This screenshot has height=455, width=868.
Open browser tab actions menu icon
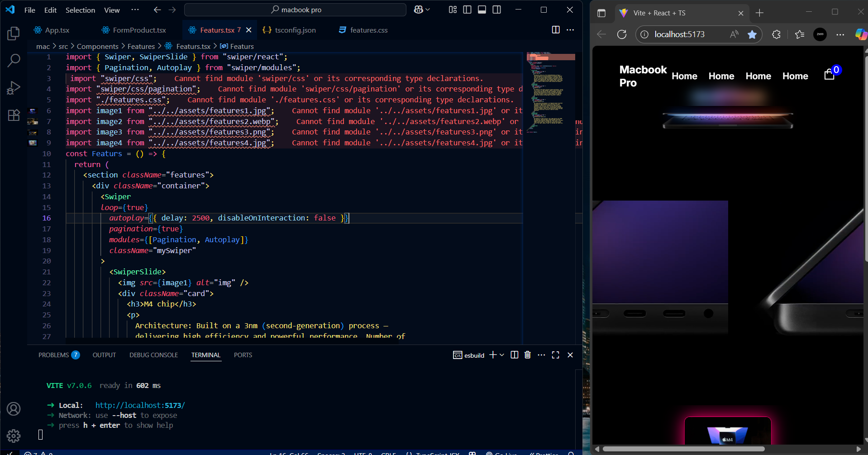pyautogui.click(x=601, y=13)
